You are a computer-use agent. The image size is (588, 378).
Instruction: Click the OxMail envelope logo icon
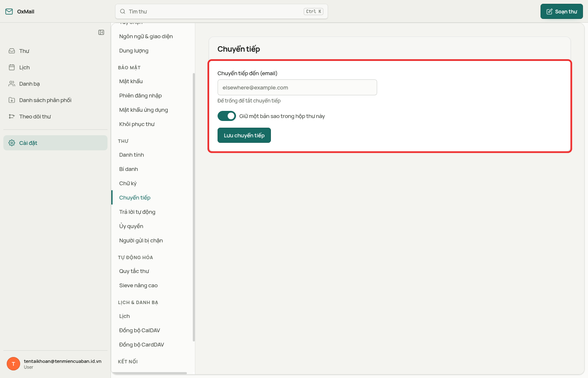(x=9, y=11)
